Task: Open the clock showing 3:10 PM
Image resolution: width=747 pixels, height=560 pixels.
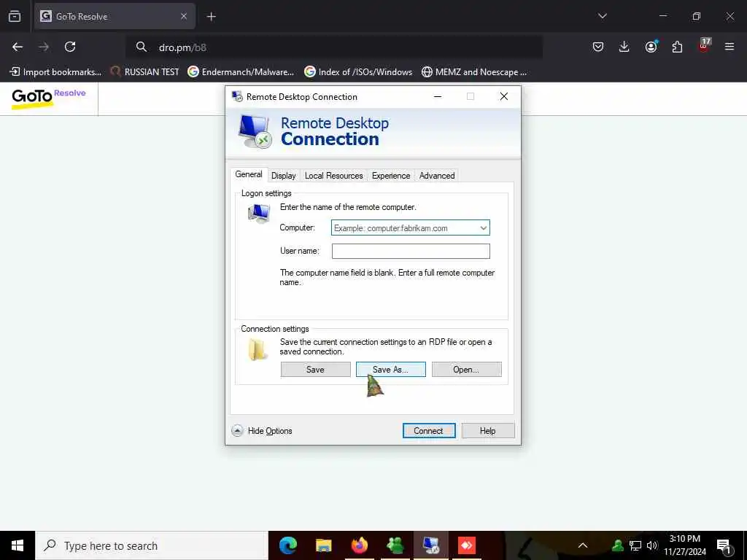Action: pos(685,545)
